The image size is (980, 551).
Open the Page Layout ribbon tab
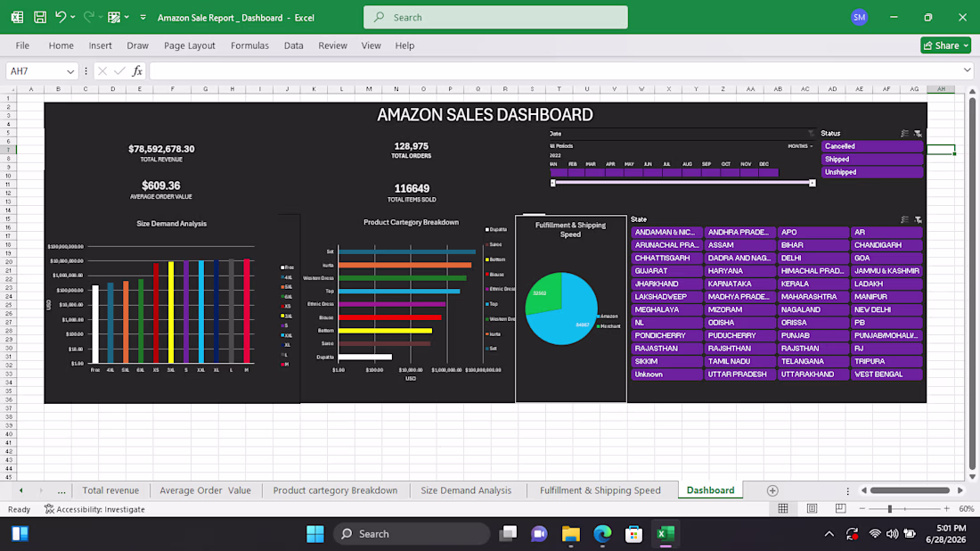190,45
